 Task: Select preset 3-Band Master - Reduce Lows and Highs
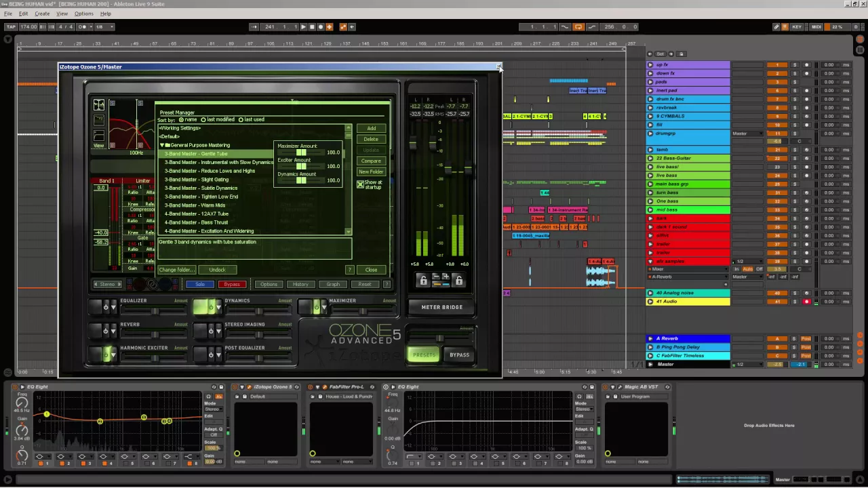pyautogui.click(x=210, y=171)
